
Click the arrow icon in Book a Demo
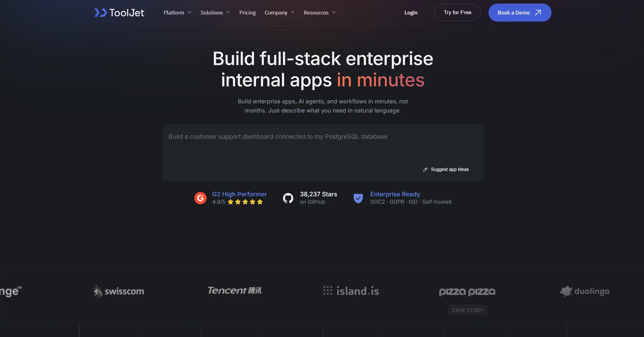538,13
